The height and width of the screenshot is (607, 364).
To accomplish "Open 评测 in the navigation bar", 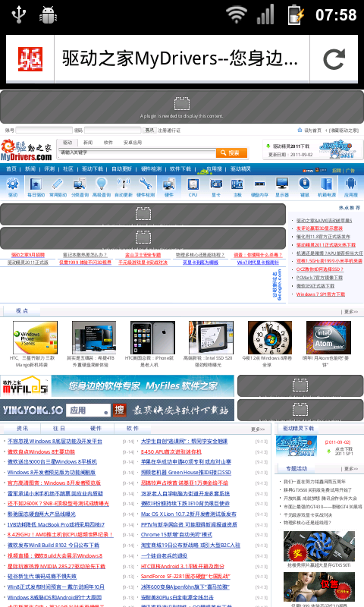I will tap(49, 168).
